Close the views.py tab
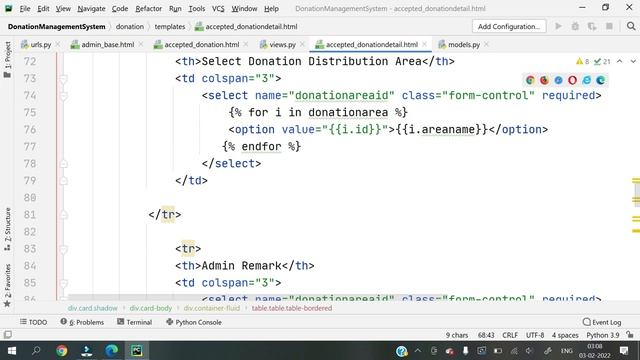 tap(302, 44)
